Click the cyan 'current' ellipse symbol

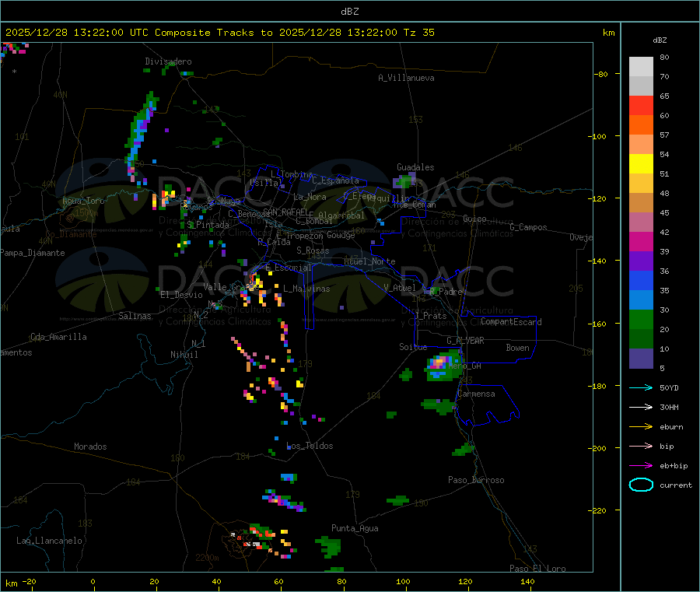[641, 485]
